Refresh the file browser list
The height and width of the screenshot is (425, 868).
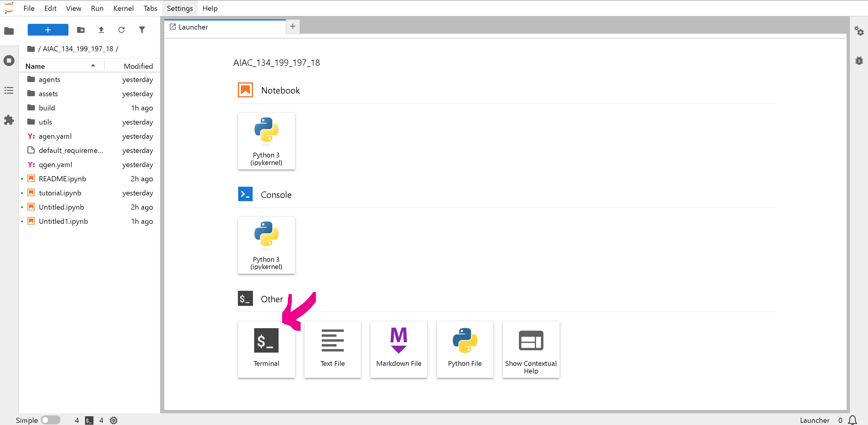[x=121, y=30]
